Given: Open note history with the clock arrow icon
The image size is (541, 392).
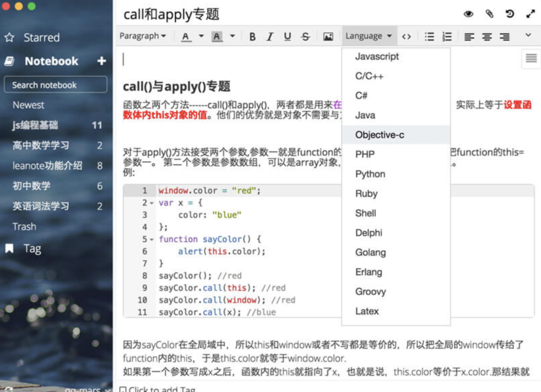Looking at the screenshot, I should pyautogui.click(x=509, y=14).
